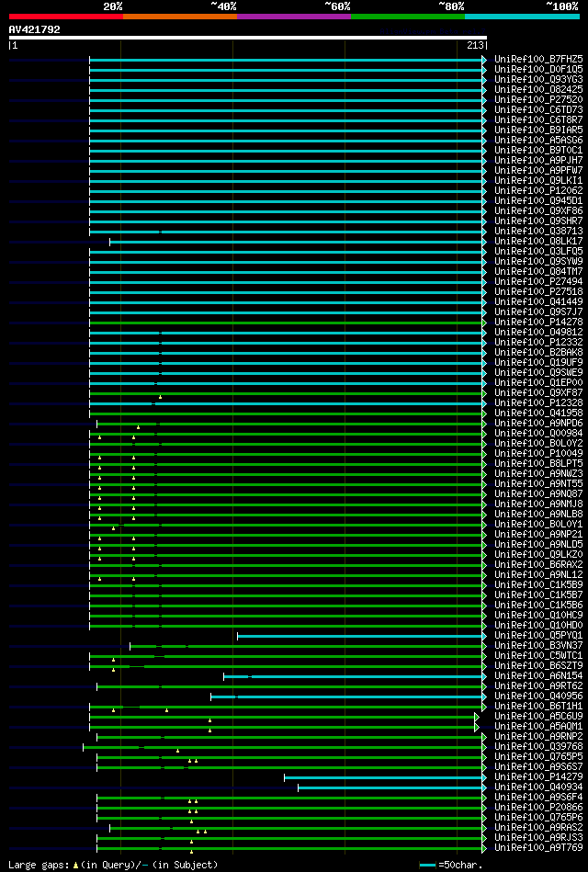Open the UniRef100_A9NPD6 label
The height and width of the screenshot is (872, 588).
[538, 423]
